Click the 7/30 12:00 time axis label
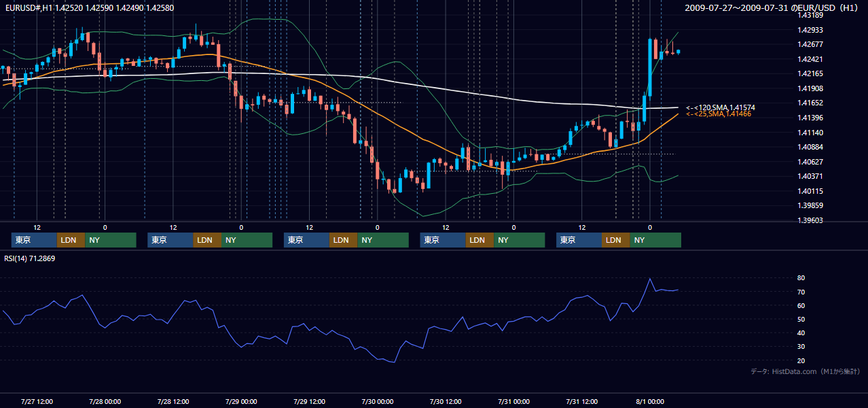The height and width of the screenshot is (408, 868). [x=446, y=401]
